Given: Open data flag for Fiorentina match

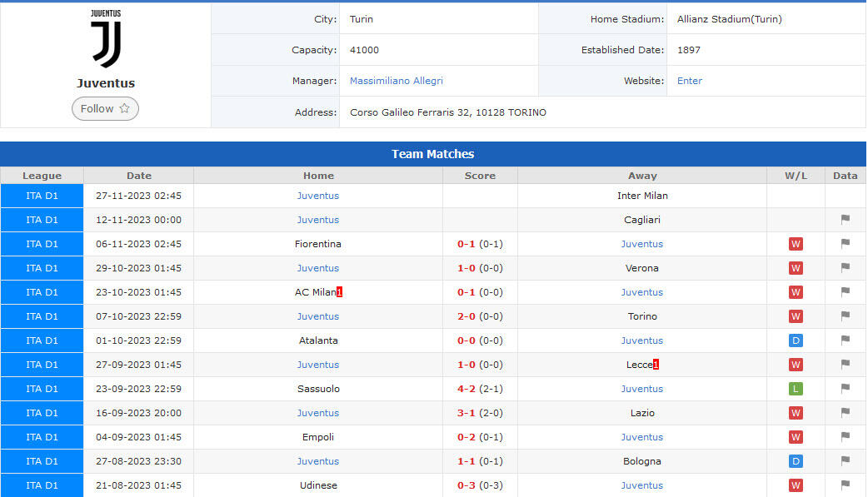Looking at the screenshot, I should click(x=845, y=244).
